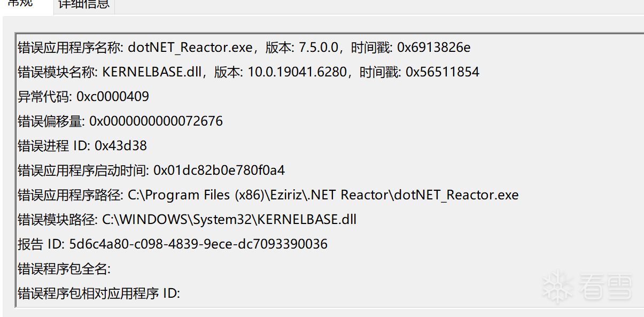Click dotNET_Reactor.exe at the end of 错误应用程序路径
This screenshot has width=644, height=317.
click(x=456, y=195)
